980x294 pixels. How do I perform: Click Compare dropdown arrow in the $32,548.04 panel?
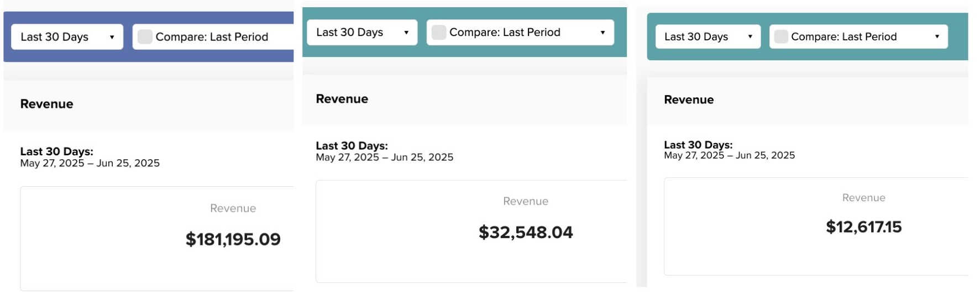(602, 33)
